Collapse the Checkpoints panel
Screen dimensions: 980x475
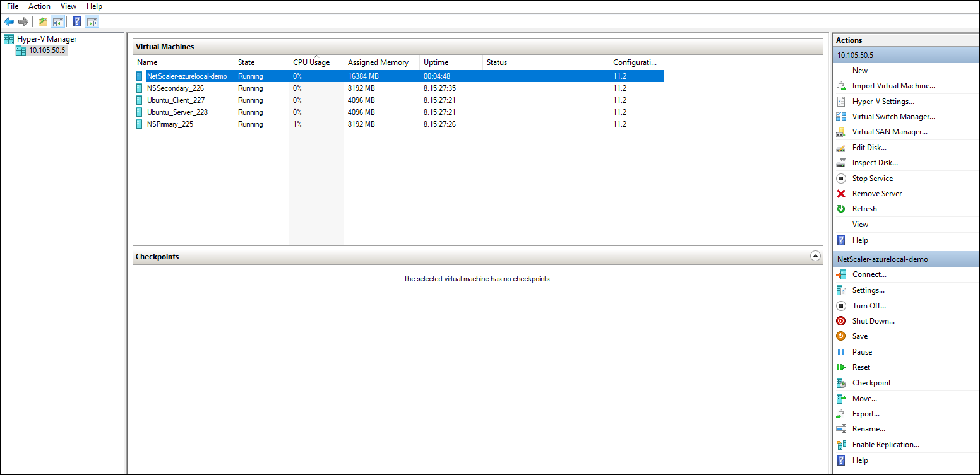click(815, 255)
